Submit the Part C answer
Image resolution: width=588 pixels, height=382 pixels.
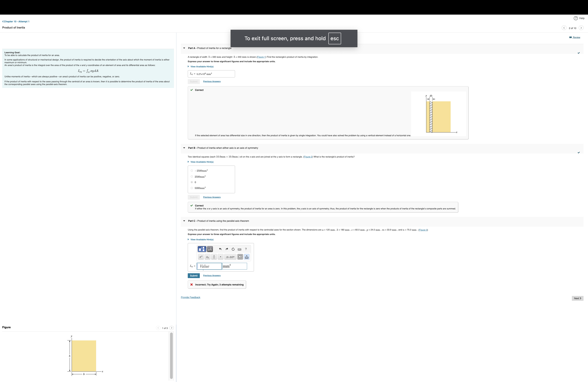(193, 276)
